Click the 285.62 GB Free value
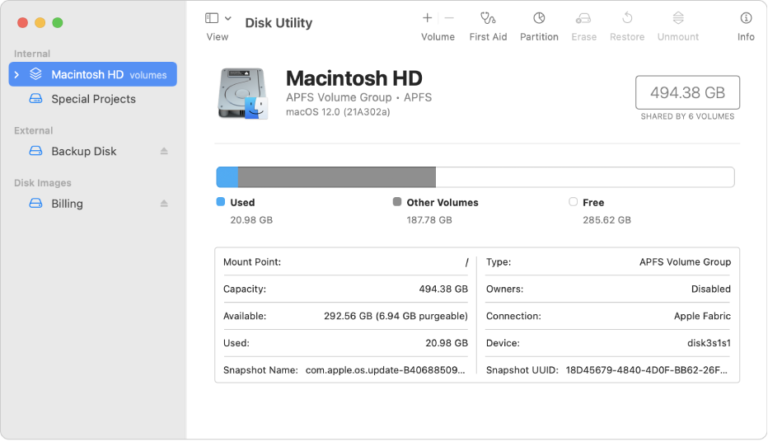768x442 pixels. [606, 220]
